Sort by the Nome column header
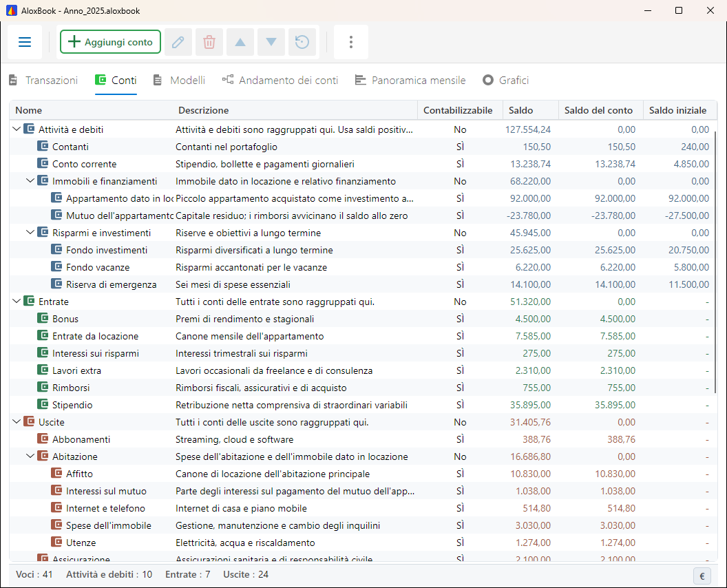The image size is (727, 588). point(92,110)
